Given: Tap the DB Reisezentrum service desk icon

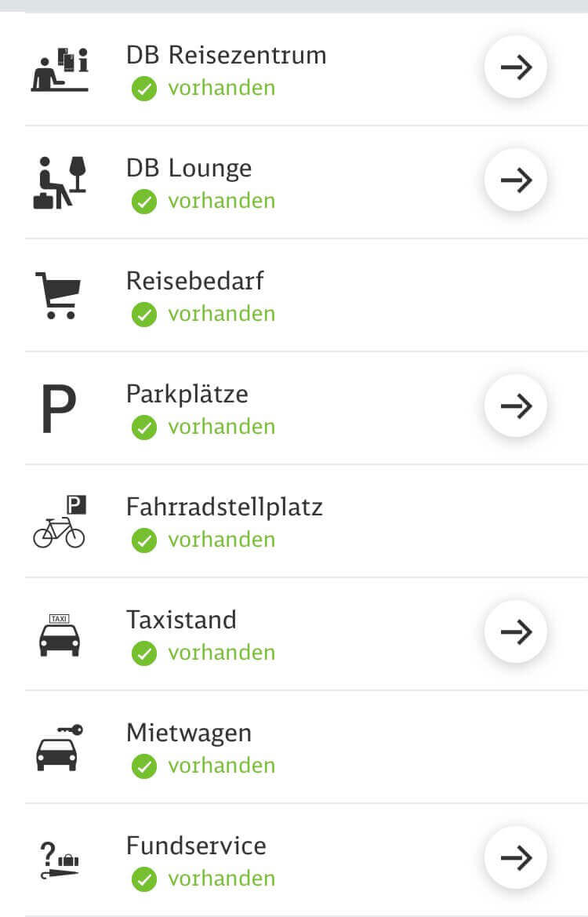Looking at the screenshot, I should (x=59, y=70).
